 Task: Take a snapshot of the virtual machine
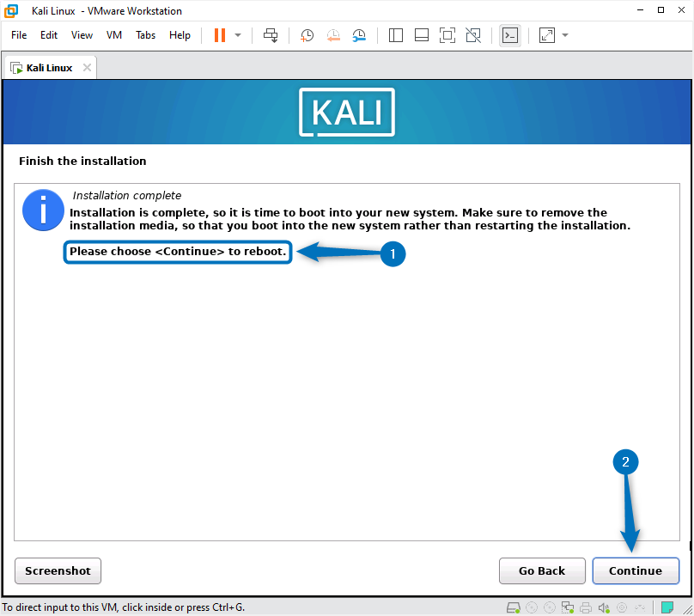307,35
